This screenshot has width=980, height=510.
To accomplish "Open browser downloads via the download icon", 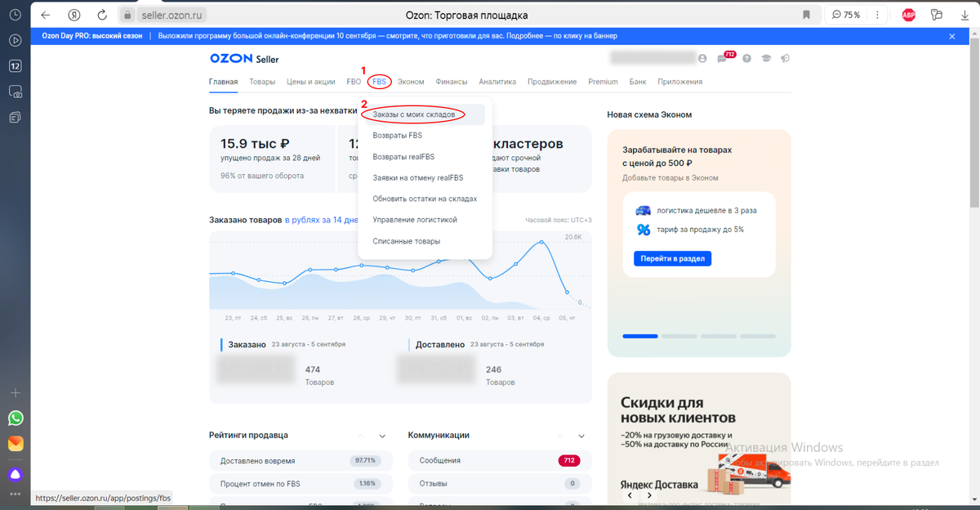I will tap(964, 14).
